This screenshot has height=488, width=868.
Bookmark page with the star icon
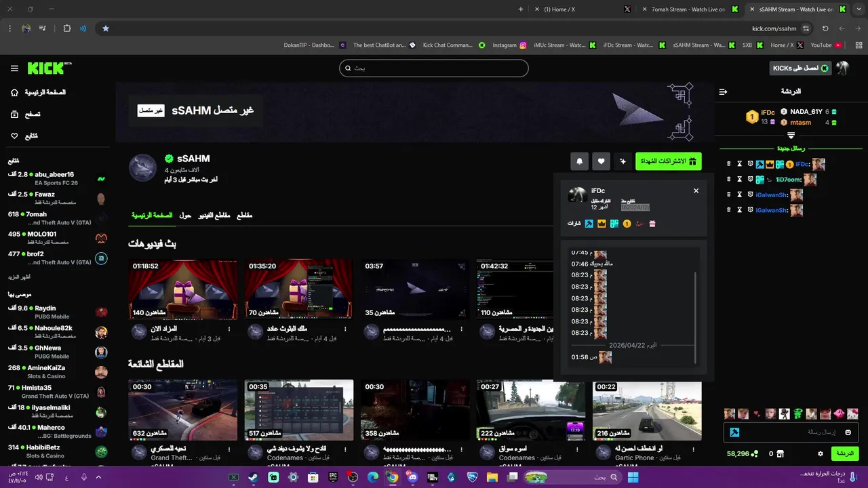pos(106,28)
